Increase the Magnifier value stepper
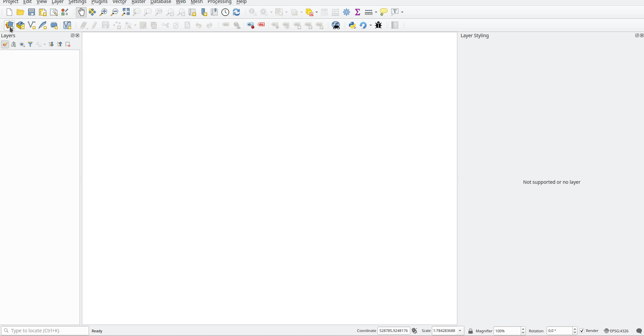The image size is (644, 336). [x=523, y=329]
